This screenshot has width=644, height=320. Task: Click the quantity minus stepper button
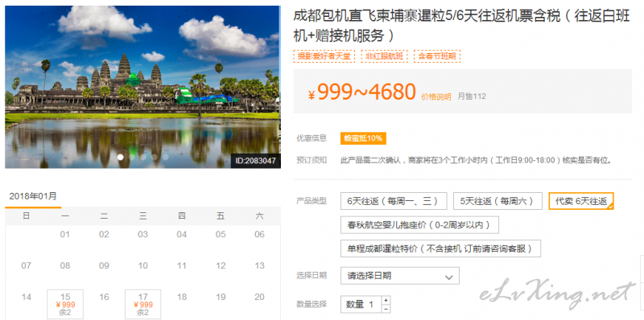(x=386, y=309)
